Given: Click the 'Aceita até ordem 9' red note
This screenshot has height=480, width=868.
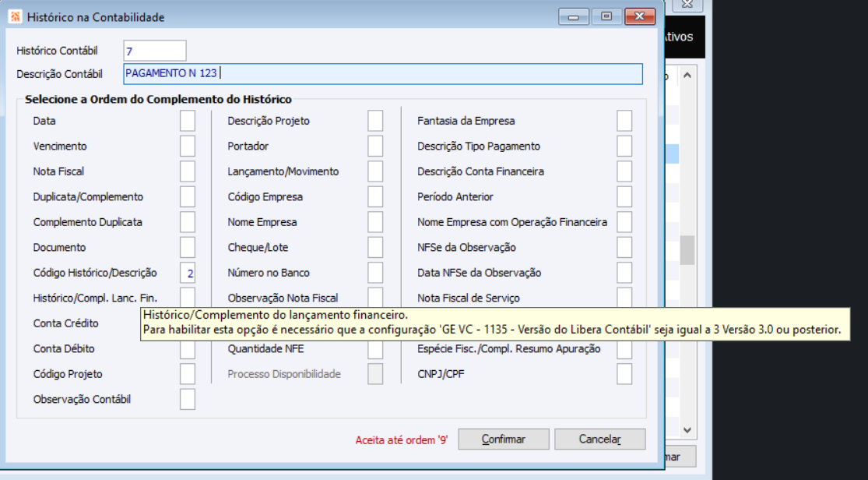Looking at the screenshot, I should [x=402, y=440].
